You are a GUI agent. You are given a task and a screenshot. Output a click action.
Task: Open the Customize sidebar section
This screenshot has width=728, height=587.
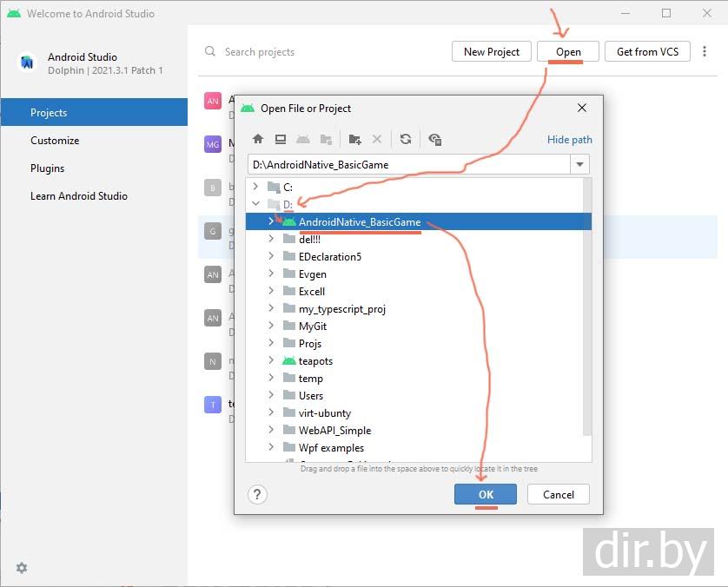pyautogui.click(x=55, y=141)
